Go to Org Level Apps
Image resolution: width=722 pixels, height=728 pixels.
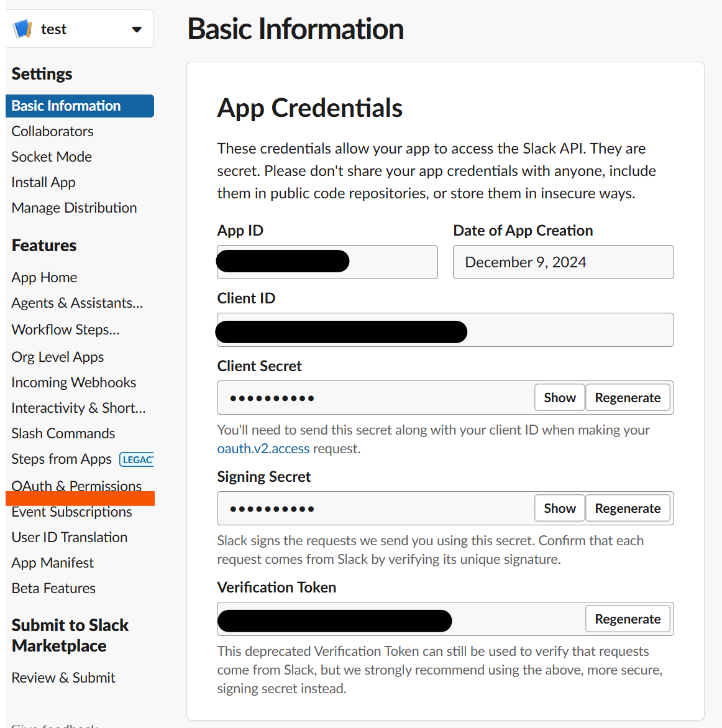point(58,357)
